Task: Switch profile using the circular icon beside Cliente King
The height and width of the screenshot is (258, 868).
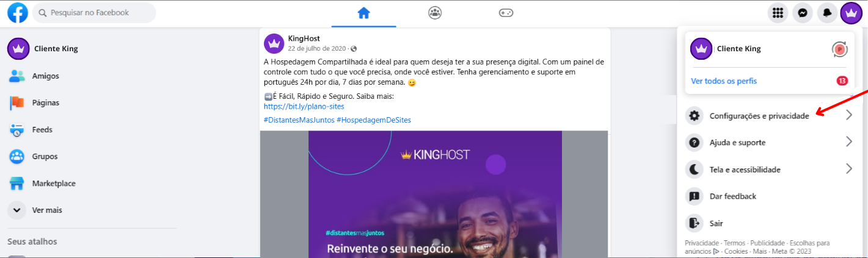Action: pos(840,49)
